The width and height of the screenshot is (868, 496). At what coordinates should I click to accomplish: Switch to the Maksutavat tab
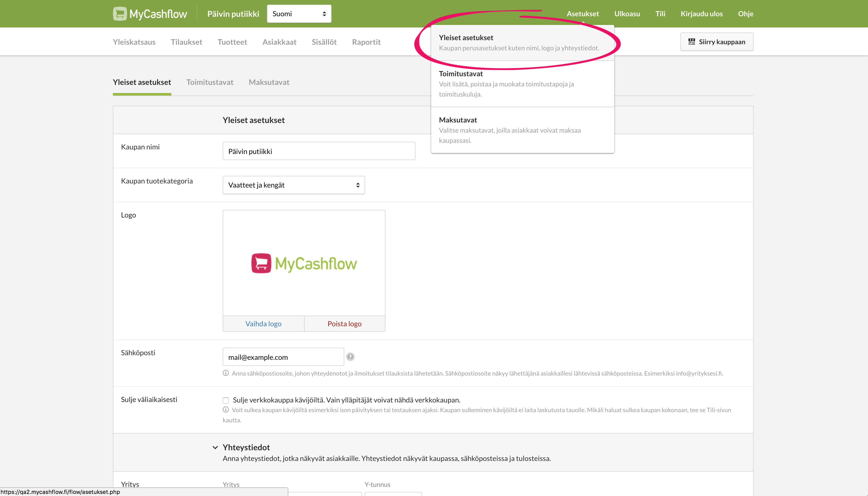click(x=269, y=82)
